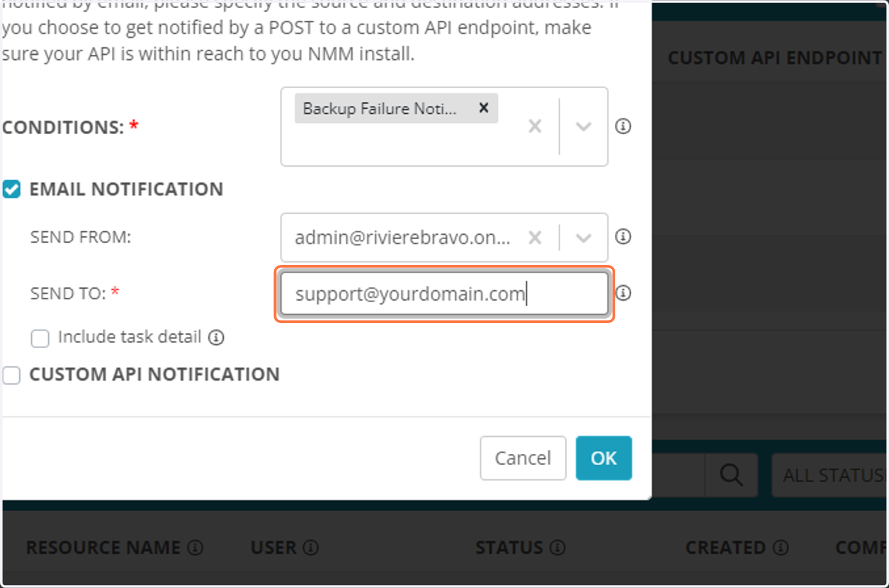Viewport: 889px width, 588px height.
Task: Click the admin@rivierebravo.on... Send From value
Action: pos(403,238)
